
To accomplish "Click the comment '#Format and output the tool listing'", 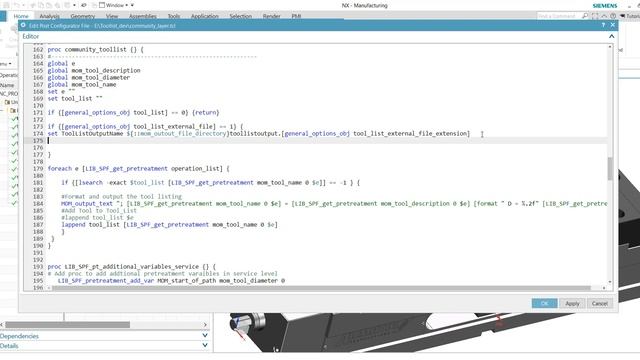I will click(x=122, y=196).
